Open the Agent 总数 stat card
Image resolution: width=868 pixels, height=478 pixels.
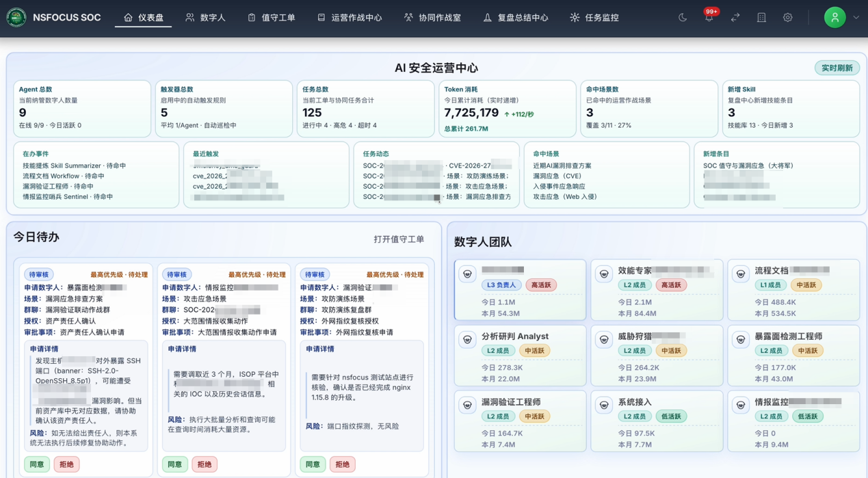pyautogui.click(x=82, y=109)
